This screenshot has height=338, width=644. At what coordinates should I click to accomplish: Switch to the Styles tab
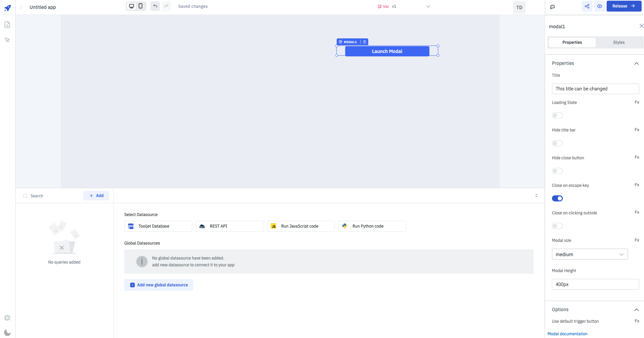[619, 42]
